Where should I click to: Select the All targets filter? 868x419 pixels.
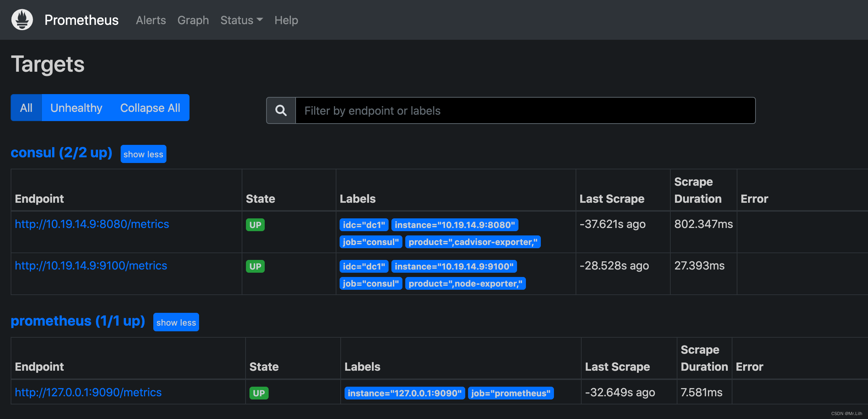click(26, 108)
